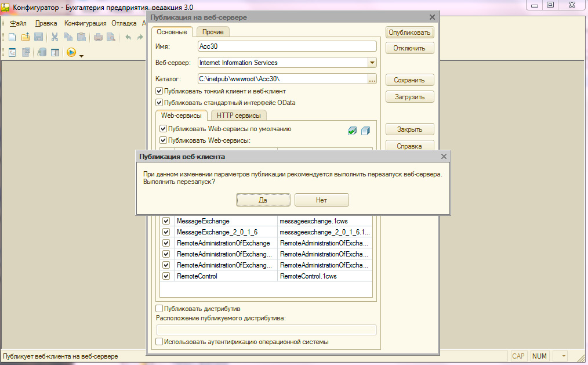Click the Start debugging play icon

pyautogui.click(x=71, y=53)
